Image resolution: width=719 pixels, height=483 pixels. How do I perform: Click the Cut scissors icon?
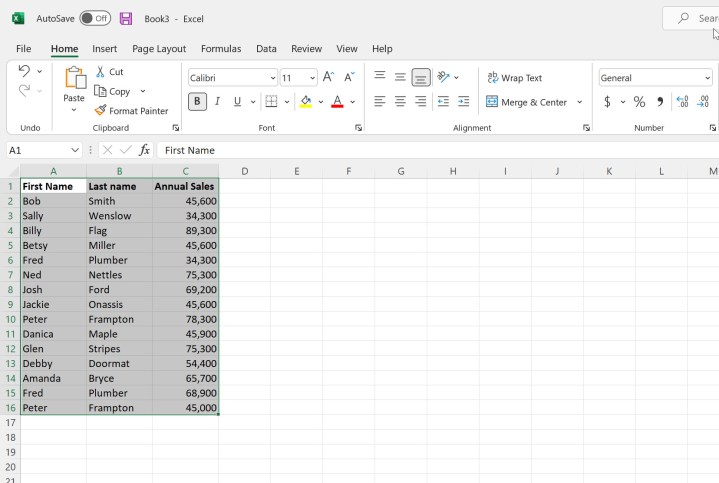[x=101, y=72]
